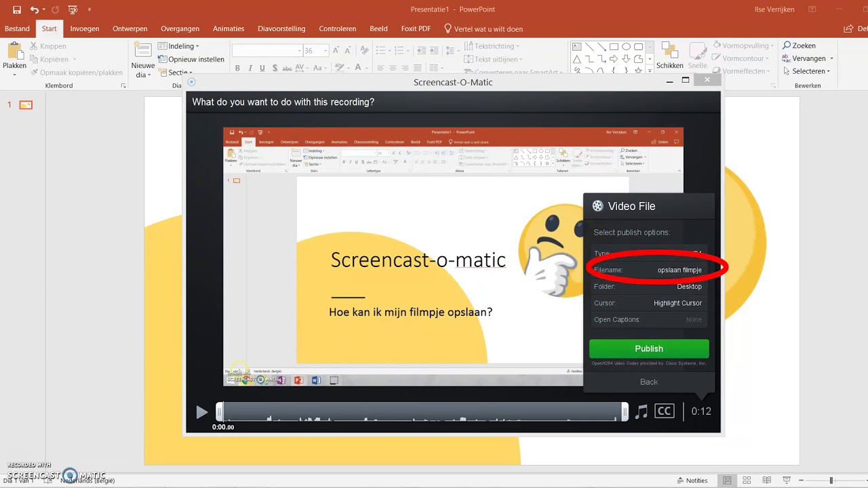This screenshot has width=868, height=488.
Task: Click the increase font size icon
Action: click(336, 51)
